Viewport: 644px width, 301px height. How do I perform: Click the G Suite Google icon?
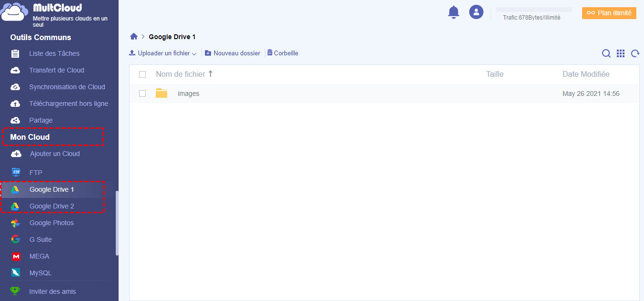[16, 239]
